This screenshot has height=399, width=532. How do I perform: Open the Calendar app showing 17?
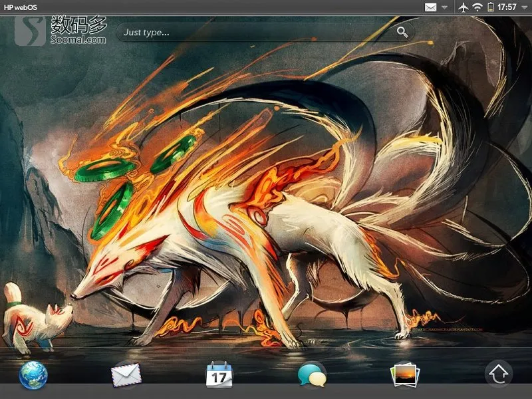tap(219, 374)
